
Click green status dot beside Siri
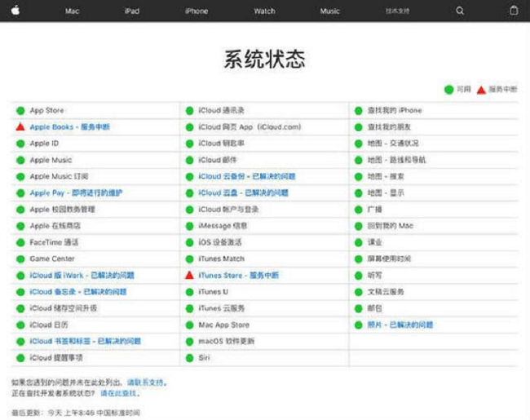click(189, 358)
